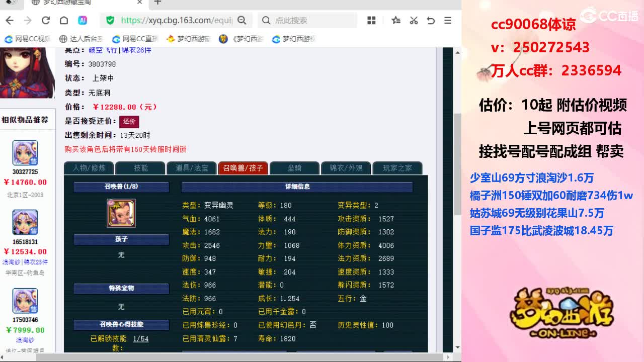Viewport: 644px width, 362px height.
Task: Open the browser home page icon
Action: 63,21
